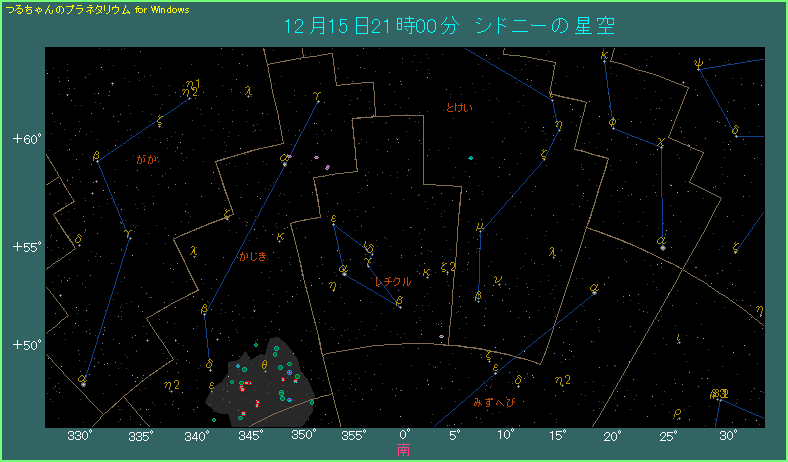This screenshot has width=788, height=462.
Task: Click the gamma star atop かじき line
Action: [x=317, y=99]
